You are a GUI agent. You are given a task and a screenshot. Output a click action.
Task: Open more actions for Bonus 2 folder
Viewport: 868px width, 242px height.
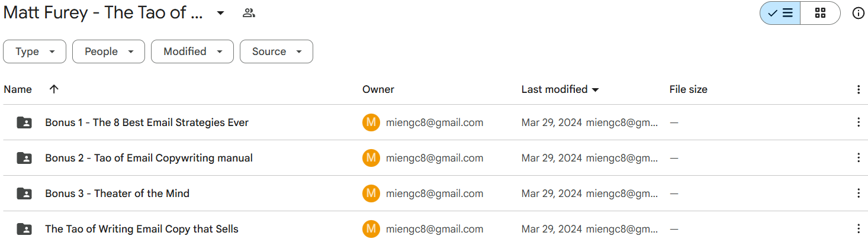coord(859,158)
